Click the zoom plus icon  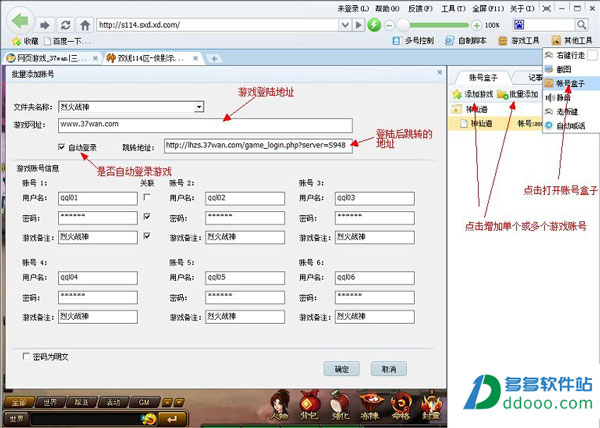pos(476,26)
